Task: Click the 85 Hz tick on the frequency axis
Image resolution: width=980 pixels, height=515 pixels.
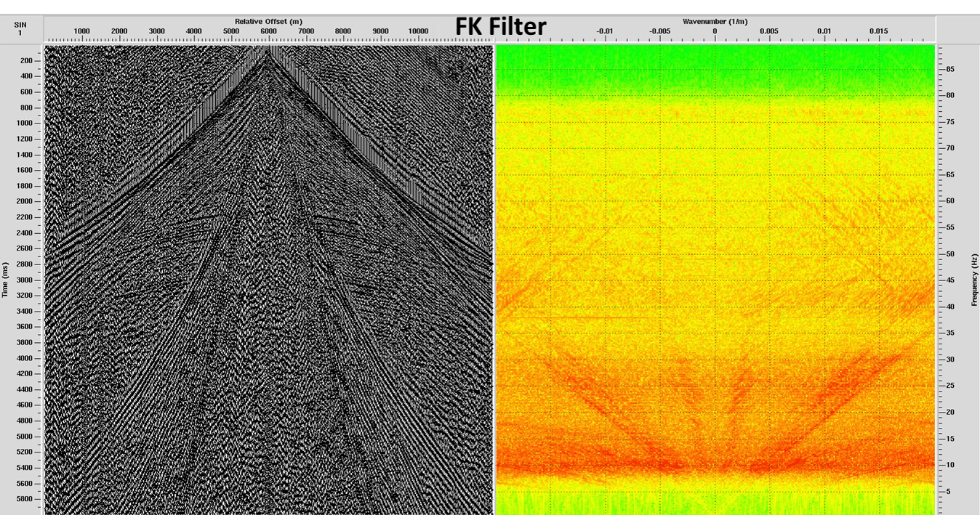Action: pyautogui.click(x=949, y=69)
